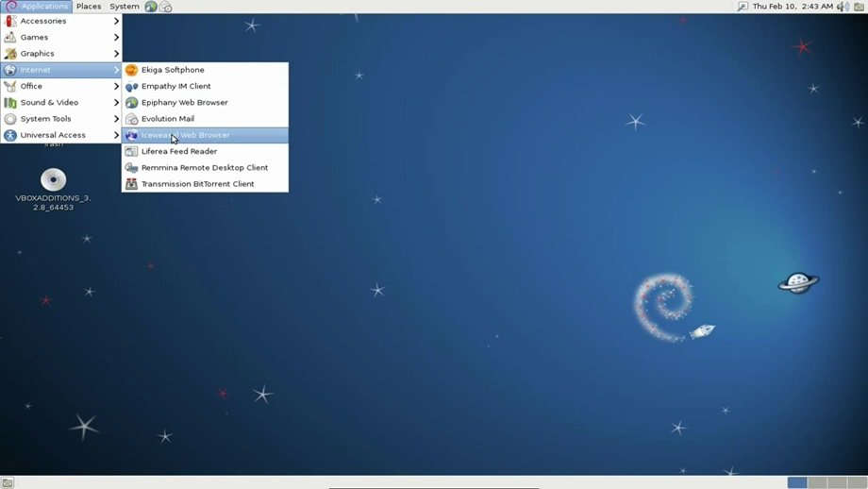Screen dimensions: 868x489
Task: Click the volume speaker icon in the panel
Action: click(x=843, y=7)
